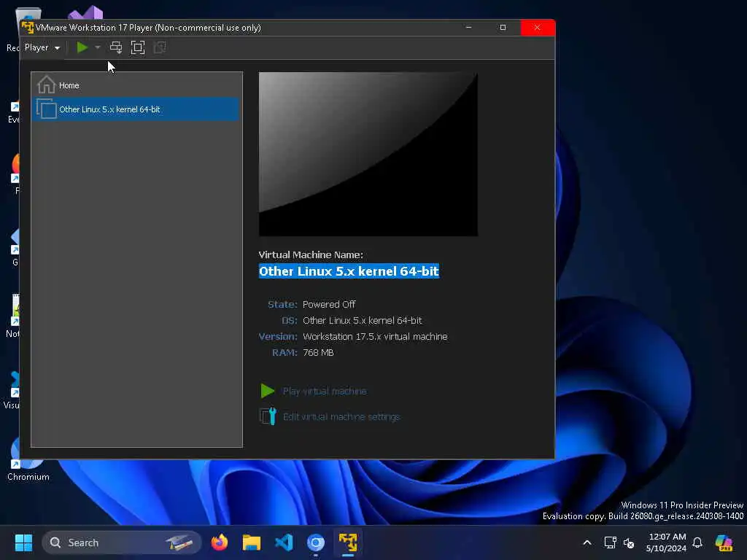The height and width of the screenshot is (560, 747).
Task: Open Firefox from the taskbar
Action: (219, 542)
